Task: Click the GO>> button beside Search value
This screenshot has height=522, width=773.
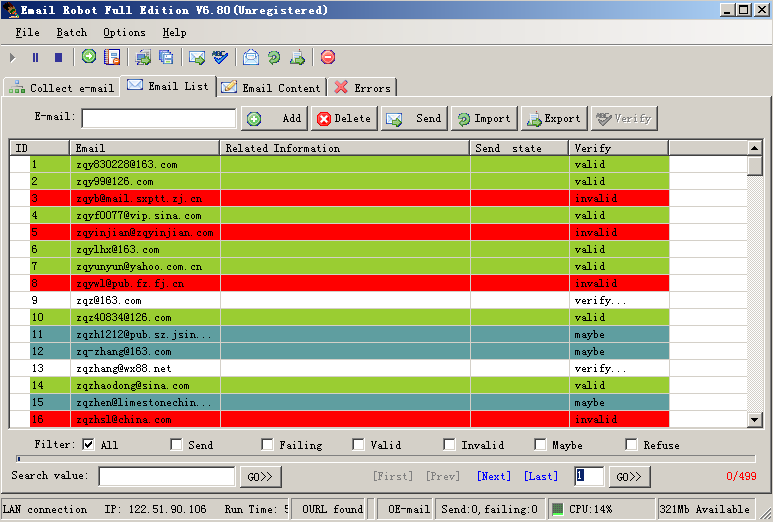Action: coord(260,477)
